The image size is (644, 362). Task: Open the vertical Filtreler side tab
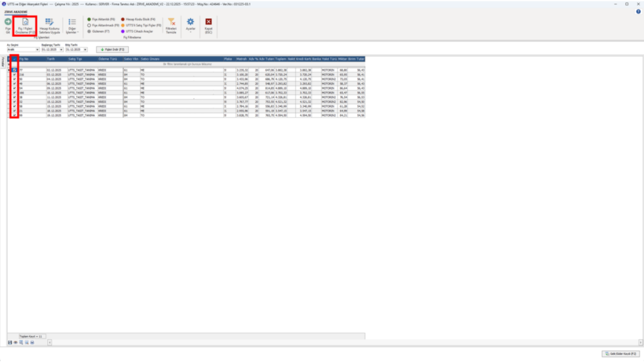point(3,62)
